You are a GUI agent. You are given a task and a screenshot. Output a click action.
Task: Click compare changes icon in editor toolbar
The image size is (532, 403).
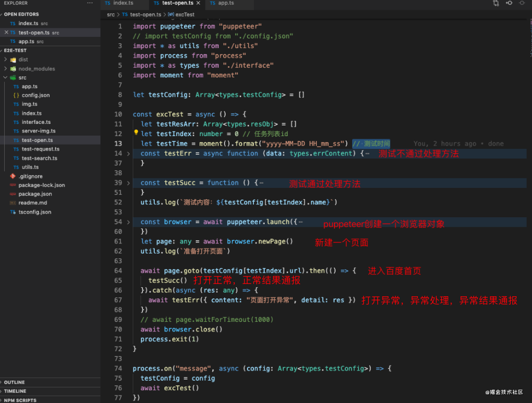click(x=496, y=3)
